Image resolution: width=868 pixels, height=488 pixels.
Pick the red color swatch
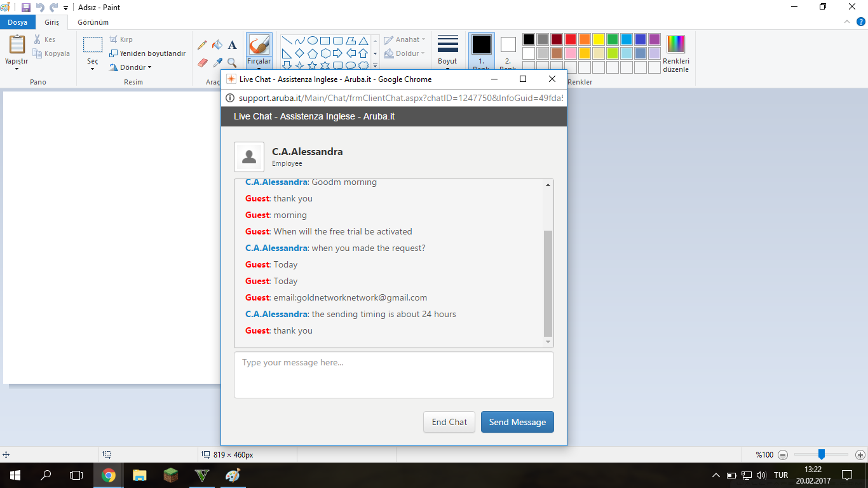[x=571, y=39]
